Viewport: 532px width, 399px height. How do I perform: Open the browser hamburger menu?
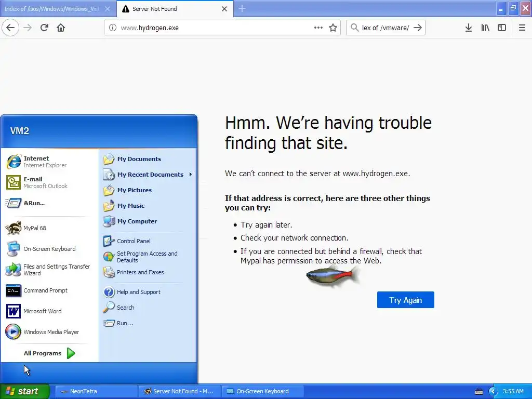coord(522,28)
